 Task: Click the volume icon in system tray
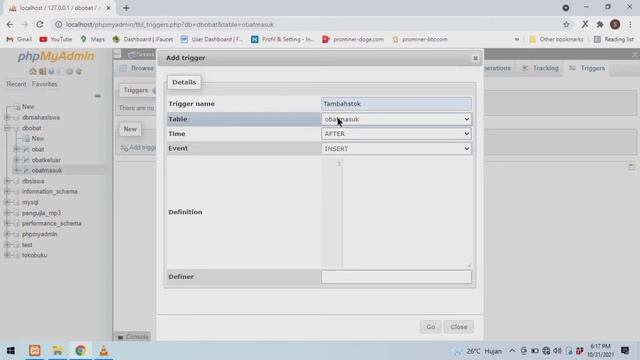[x=557, y=351]
